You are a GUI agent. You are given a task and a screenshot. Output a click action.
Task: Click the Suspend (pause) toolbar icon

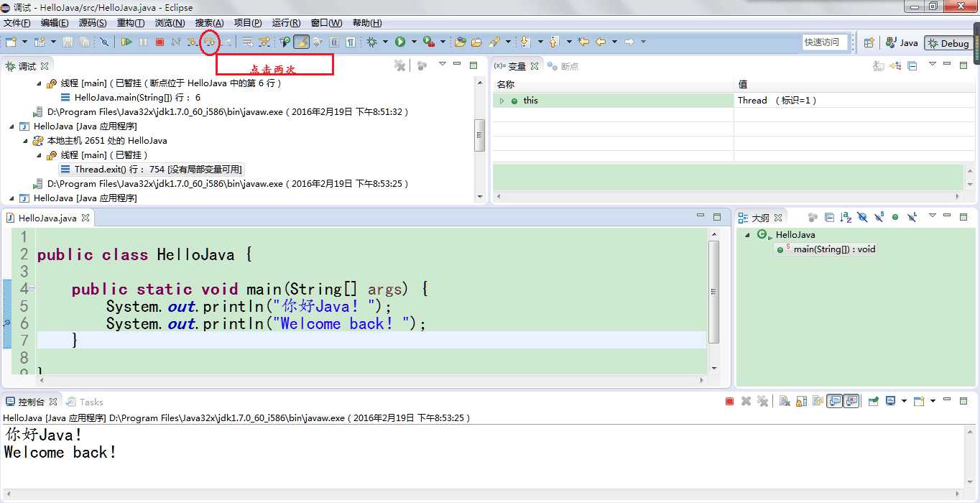click(143, 42)
